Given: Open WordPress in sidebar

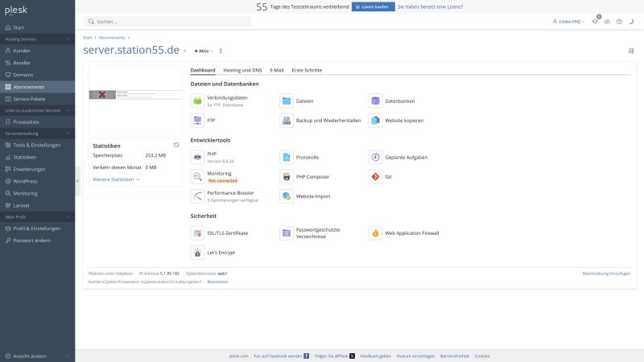Looking at the screenshot, I should (37, 181).
